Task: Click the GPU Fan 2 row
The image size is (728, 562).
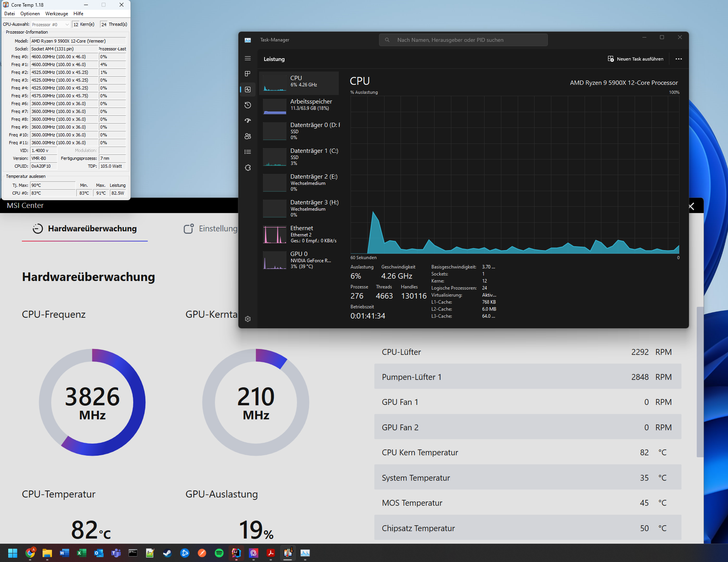Action: click(528, 427)
